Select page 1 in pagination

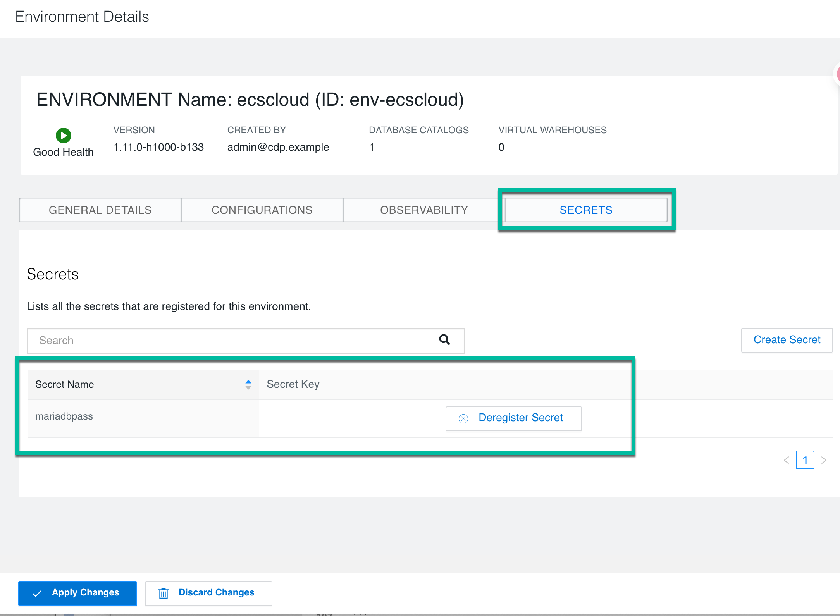(x=805, y=460)
